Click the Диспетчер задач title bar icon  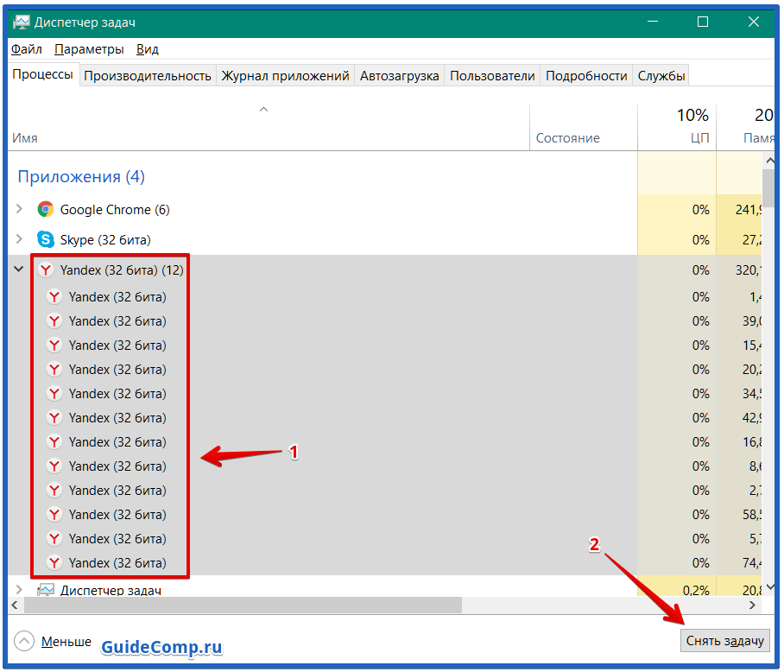tap(22, 22)
